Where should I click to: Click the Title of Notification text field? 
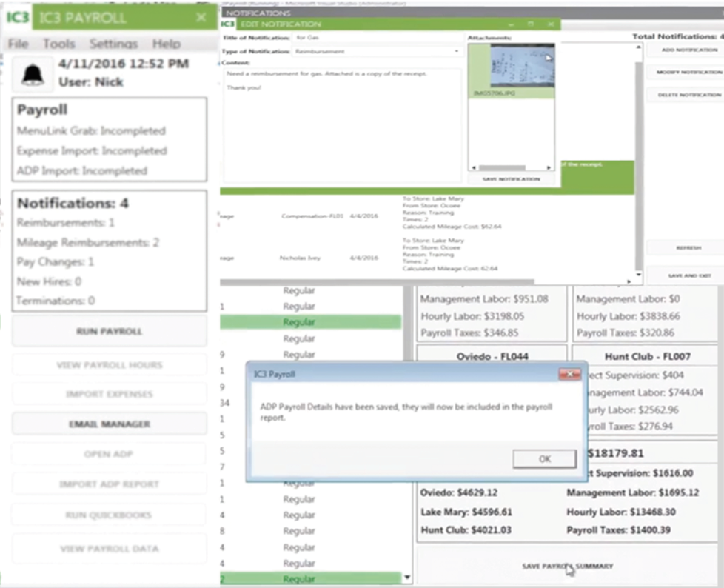coord(378,37)
